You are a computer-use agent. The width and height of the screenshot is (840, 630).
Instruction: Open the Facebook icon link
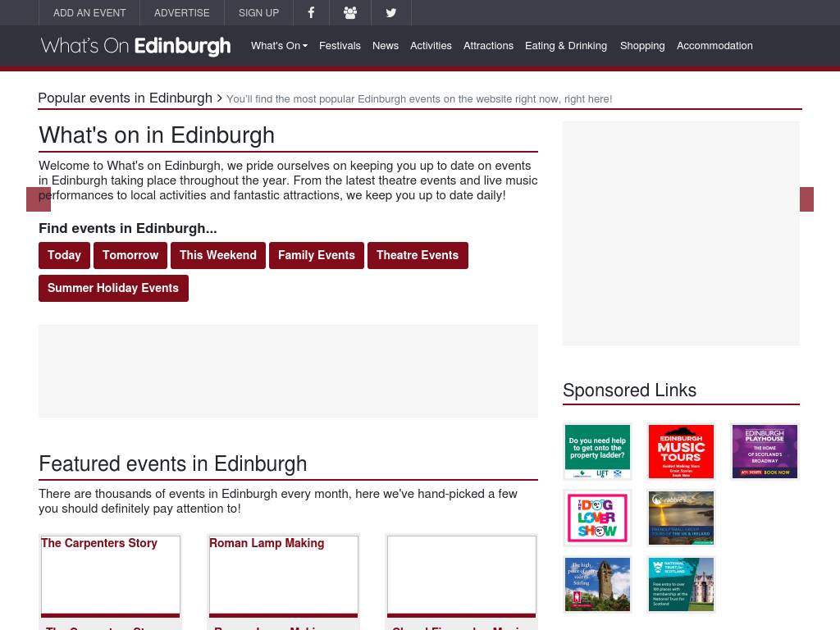pyautogui.click(x=311, y=12)
